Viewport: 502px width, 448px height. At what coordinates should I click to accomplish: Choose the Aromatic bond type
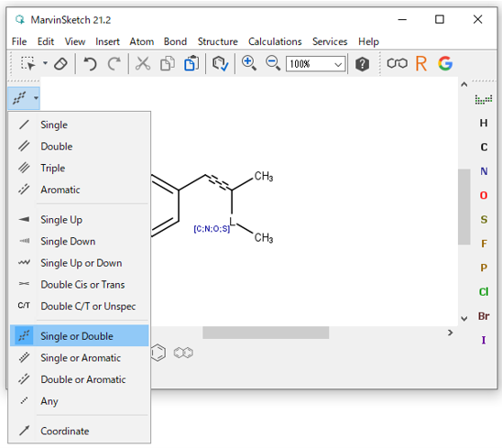pos(80,190)
